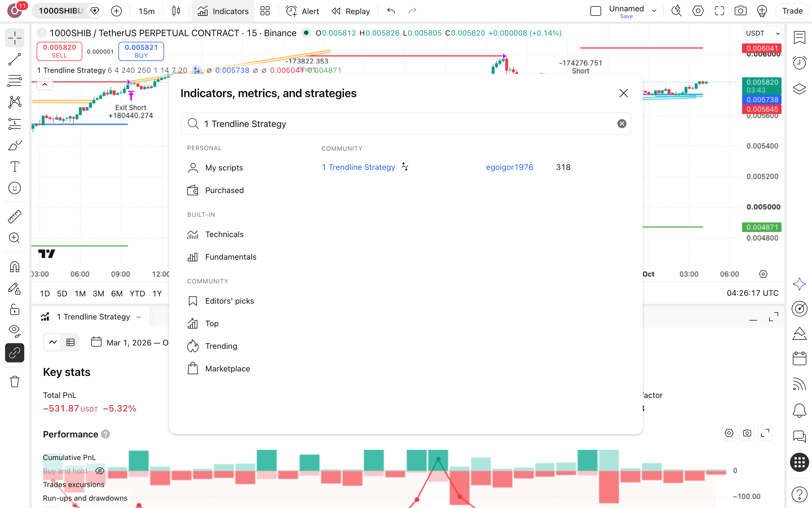Screen dimensions: 812x508
Task: Open the USDT currency dropdown
Action: 763,33
